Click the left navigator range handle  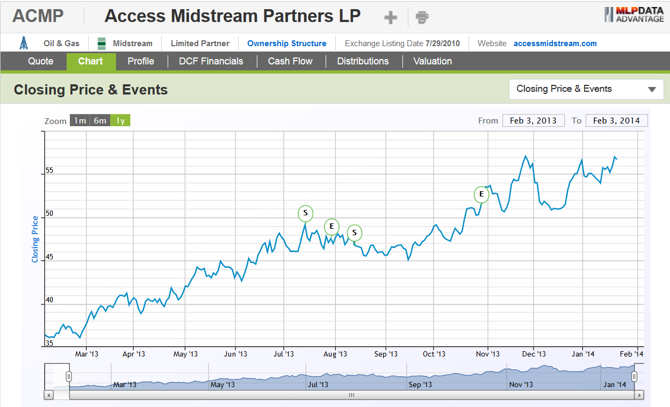pyautogui.click(x=69, y=376)
